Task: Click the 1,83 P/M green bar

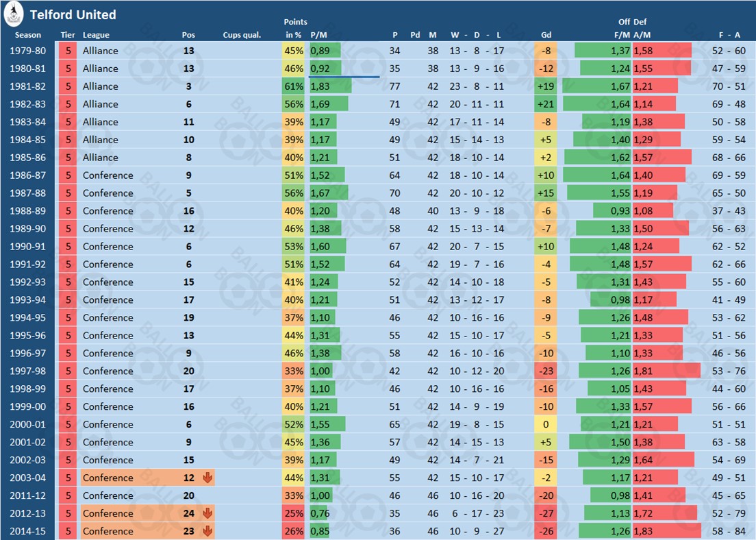Action: 330,86
